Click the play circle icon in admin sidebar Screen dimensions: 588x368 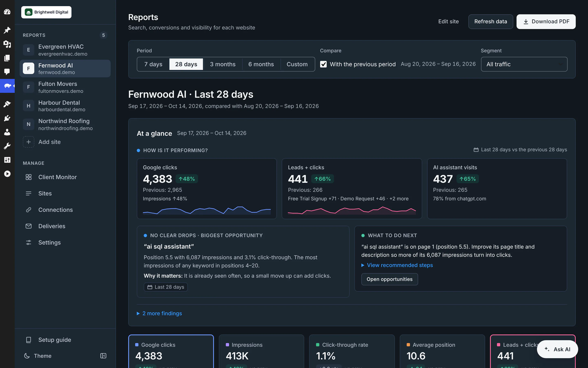point(7,174)
